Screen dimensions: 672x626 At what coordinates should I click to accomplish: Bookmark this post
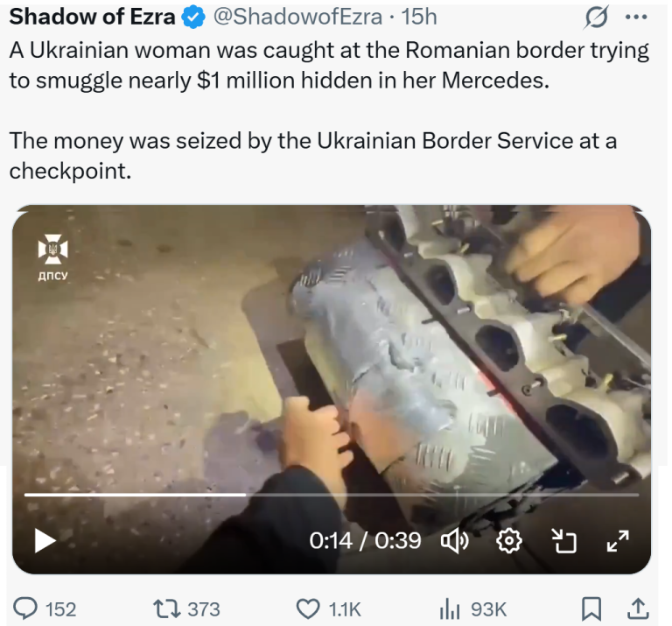click(x=591, y=609)
